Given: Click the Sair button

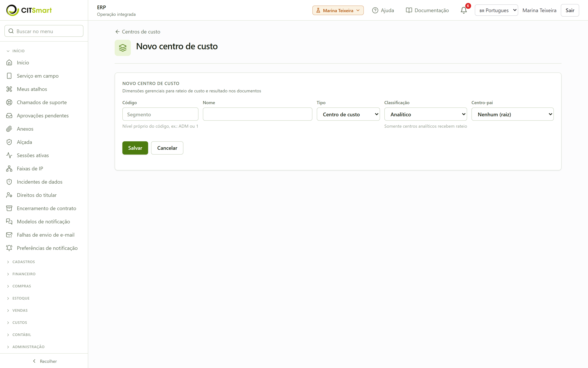Looking at the screenshot, I should click(570, 10).
